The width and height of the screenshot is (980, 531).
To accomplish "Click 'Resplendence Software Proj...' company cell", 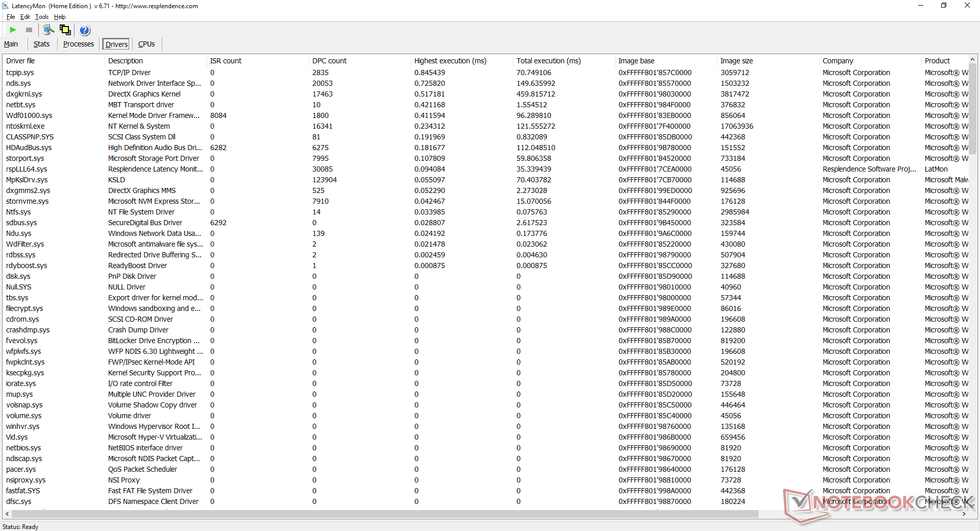I will click(x=869, y=169).
